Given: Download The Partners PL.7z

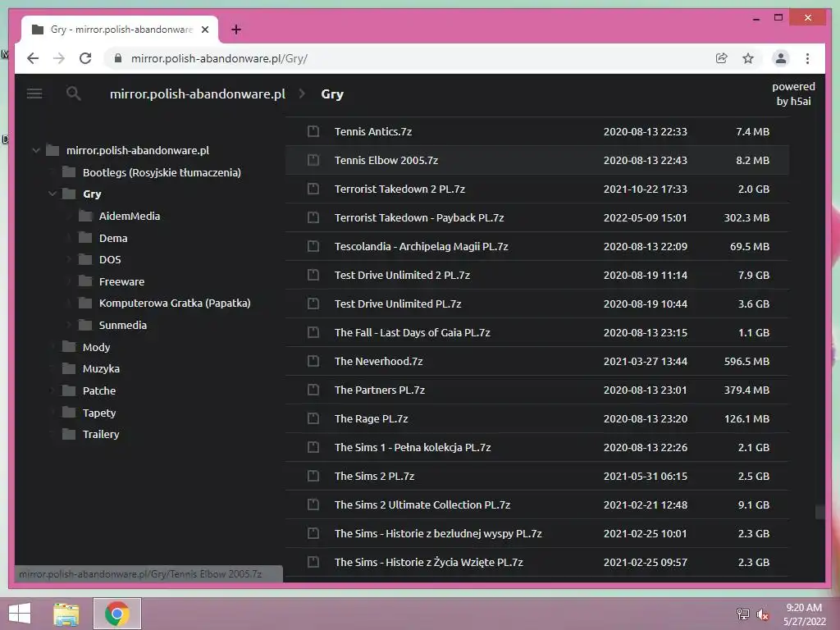Looking at the screenshot, I should tap(379, 390).
